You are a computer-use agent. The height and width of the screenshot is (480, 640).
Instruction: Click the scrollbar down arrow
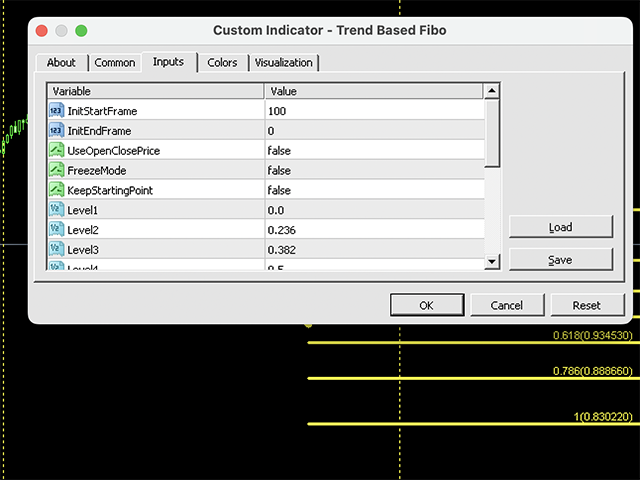click(x=491, y=262)
